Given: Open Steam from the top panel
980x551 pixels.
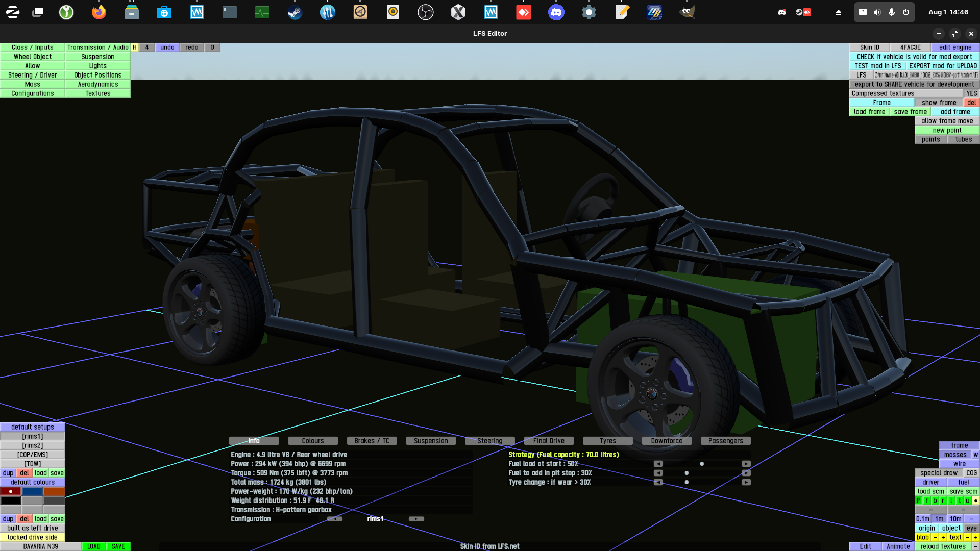Looking at the screenshot, I should pyautogui.click(x=295, y=12).
